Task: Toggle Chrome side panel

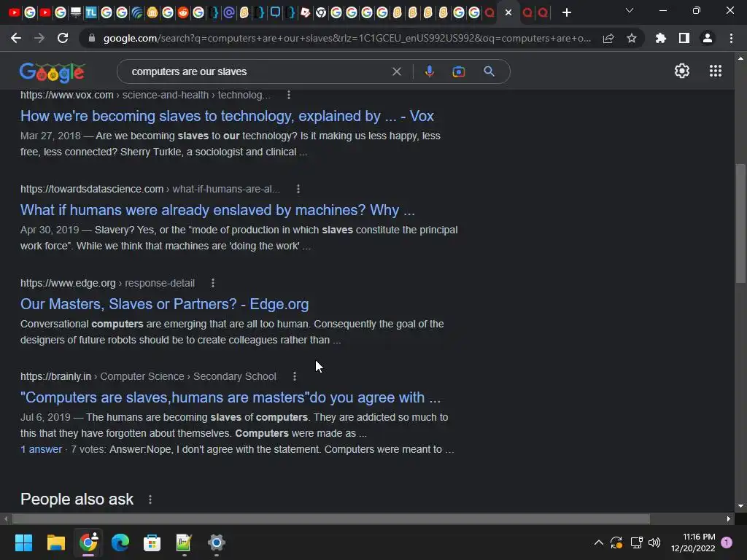Action: tap(684, 38)
